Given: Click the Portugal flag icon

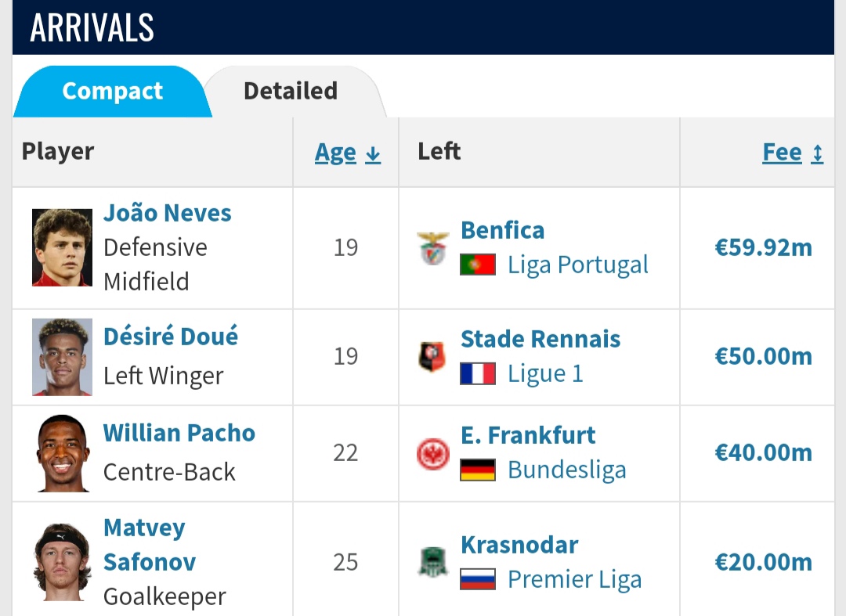Looking at the screenshot, I should 478,265.
